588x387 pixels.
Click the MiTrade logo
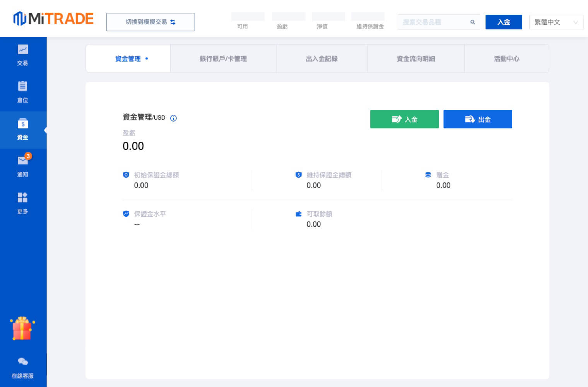point(53,19)
